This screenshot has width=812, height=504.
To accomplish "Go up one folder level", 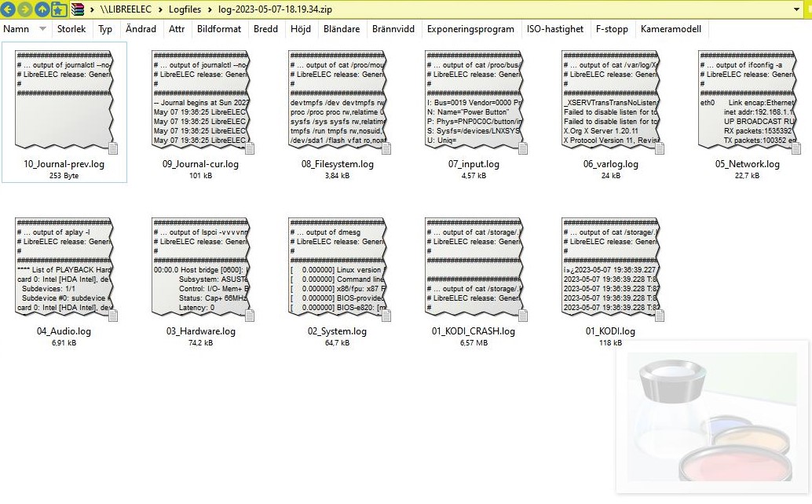I will click(x=42, y=9).
